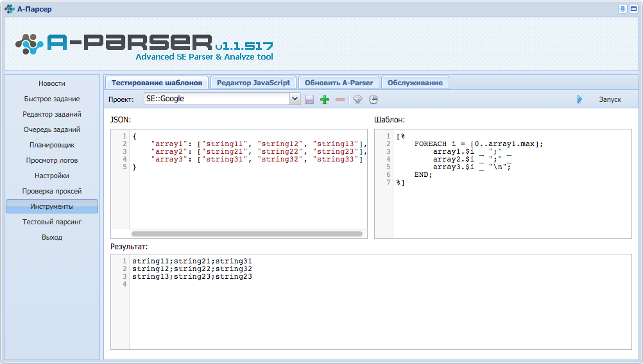Click the Результат label

pyautogui.click(x=129, y=247)
